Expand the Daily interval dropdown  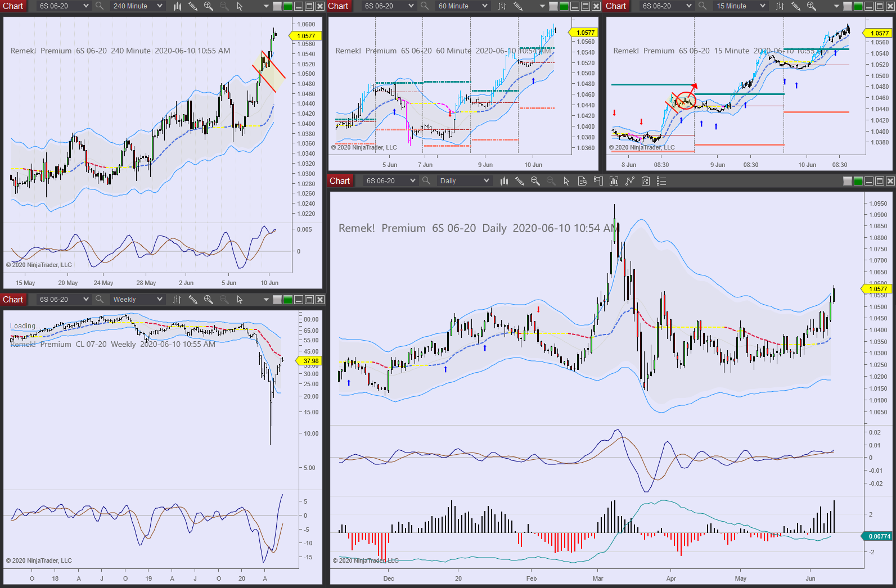(x=464, y=181)
